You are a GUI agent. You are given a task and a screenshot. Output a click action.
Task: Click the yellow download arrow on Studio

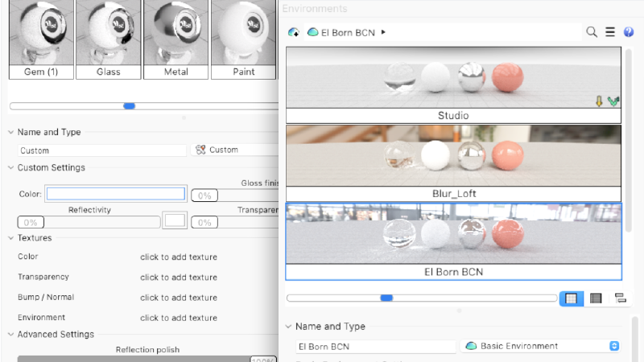click(599, 101)
